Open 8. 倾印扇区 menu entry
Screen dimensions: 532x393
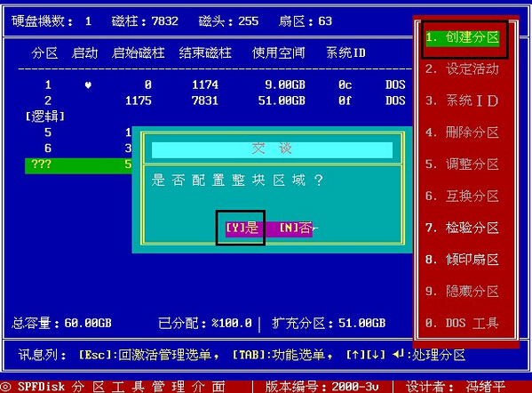point(462,260)
